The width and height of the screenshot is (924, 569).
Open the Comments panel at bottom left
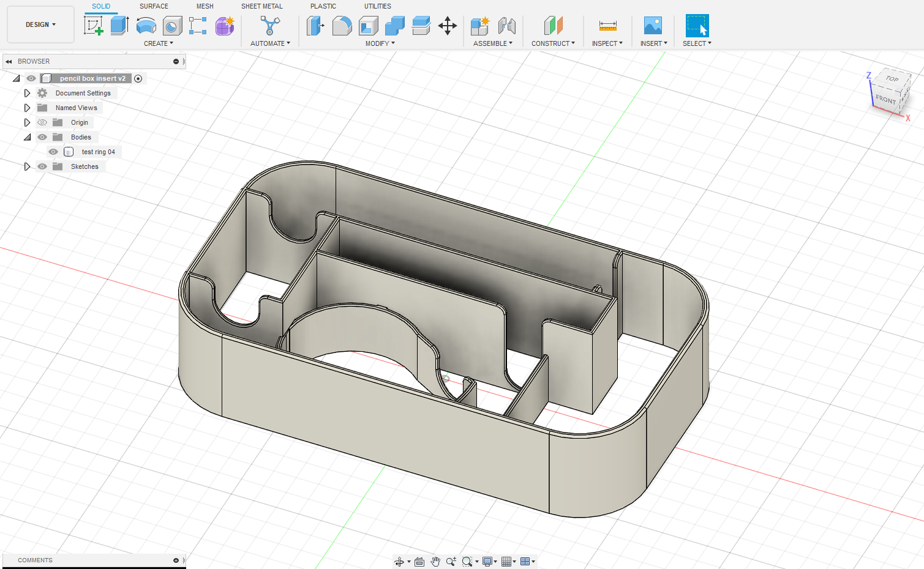coord(35,560)
